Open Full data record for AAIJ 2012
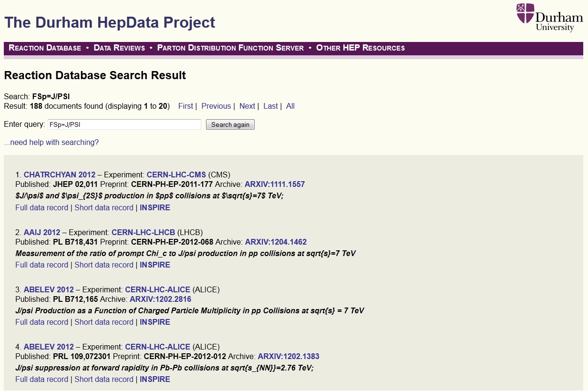 pos(41,265)
